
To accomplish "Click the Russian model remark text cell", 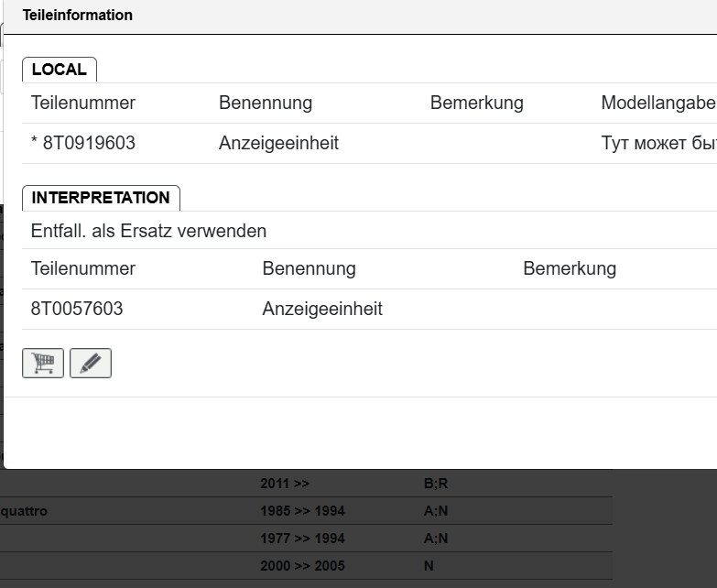I will [657, 144].
